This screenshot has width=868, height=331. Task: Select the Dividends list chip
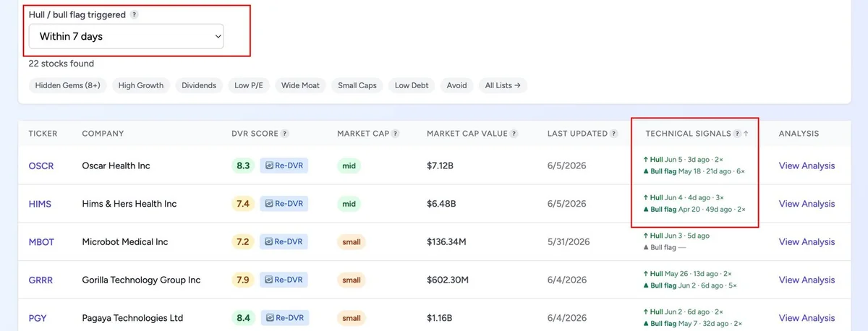(x=199, y=85)
